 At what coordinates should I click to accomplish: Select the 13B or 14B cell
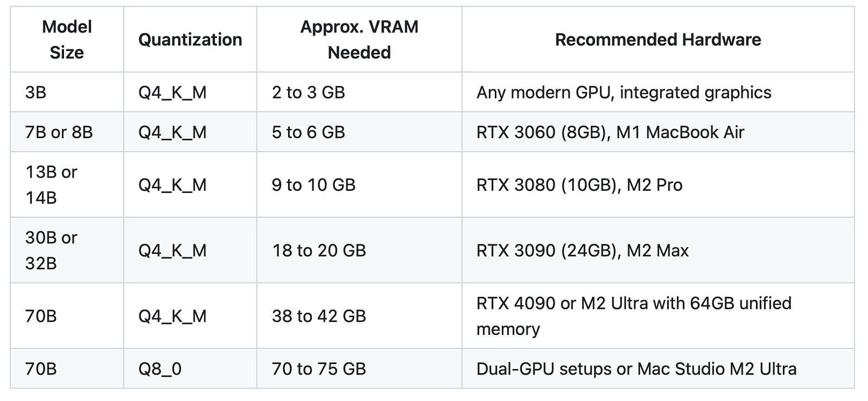(67, 185)
